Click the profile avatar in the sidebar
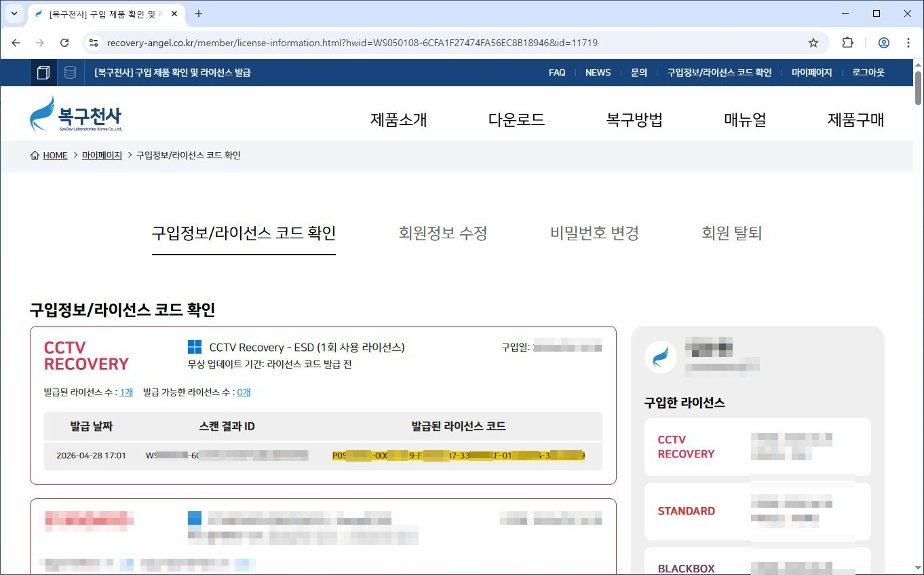 [x=660, y=357]
